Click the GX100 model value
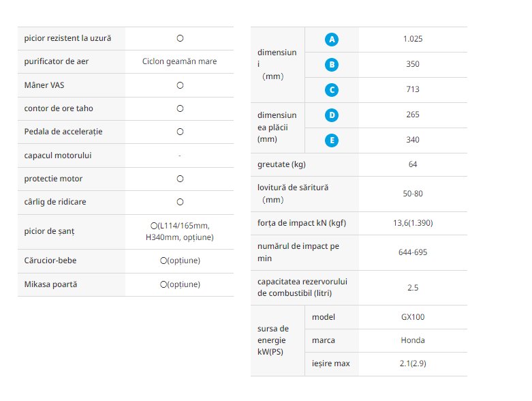This screenshot has height=401, width=532. pyautogui.click(x=413, y=317)
